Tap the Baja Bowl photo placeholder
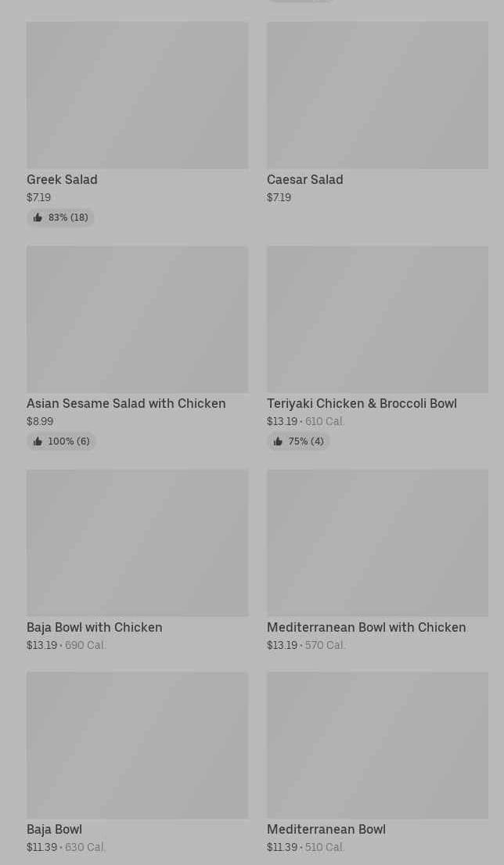504x865 pixels. (137, 744)
